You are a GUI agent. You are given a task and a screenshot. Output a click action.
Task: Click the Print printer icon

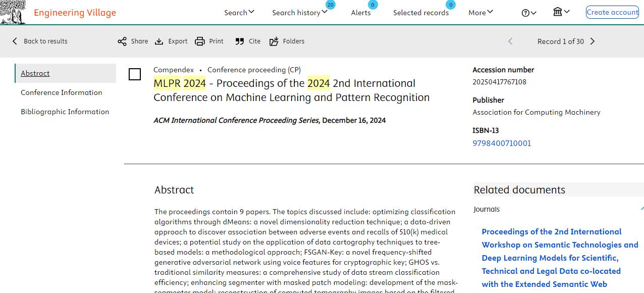200,41
